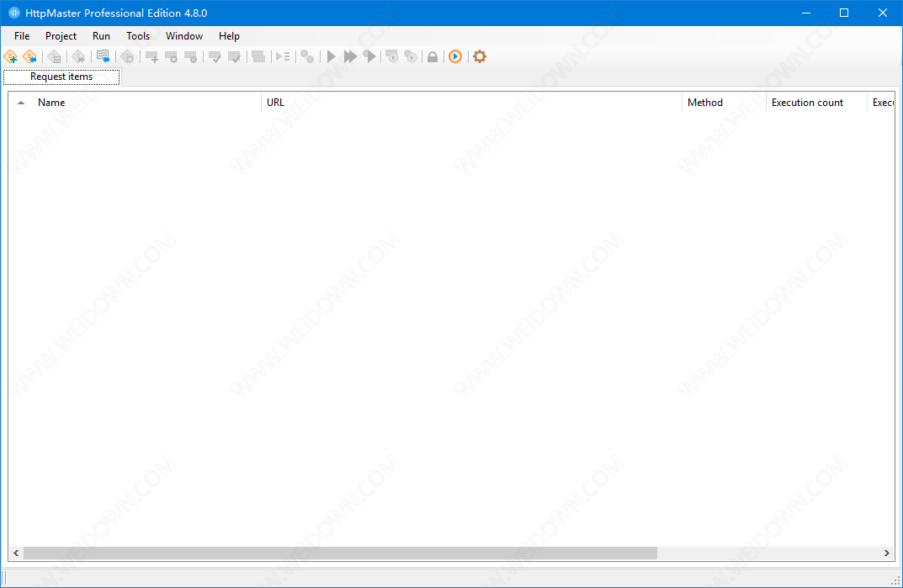Sort by the Execution count column header
Viewport: 903px width, 588px height.
point(816,103)
